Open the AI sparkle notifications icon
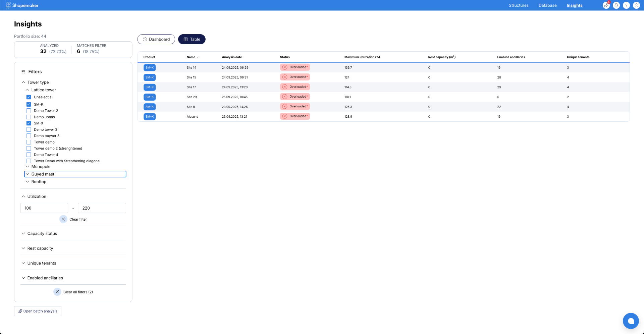 pyautogui.click(x=606, y=5)
